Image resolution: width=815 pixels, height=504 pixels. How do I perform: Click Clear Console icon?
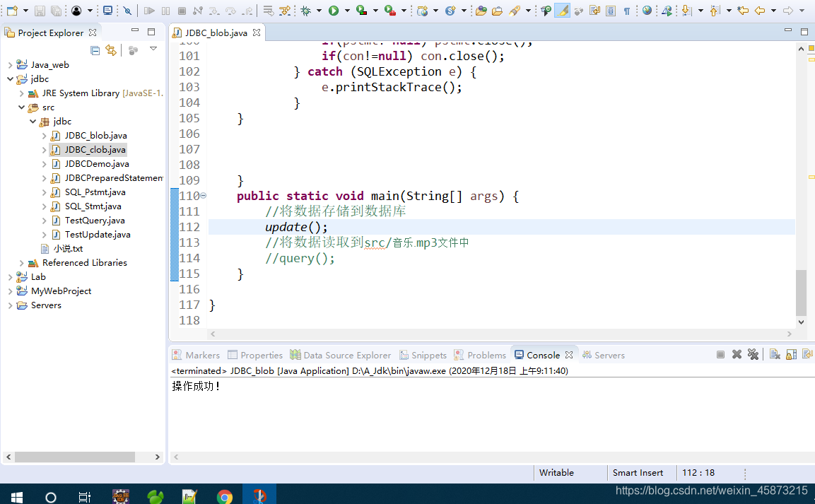tap(775, 354)
